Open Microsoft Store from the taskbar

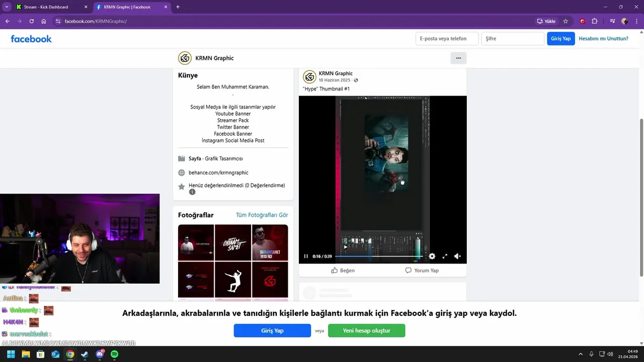point(40,354)
